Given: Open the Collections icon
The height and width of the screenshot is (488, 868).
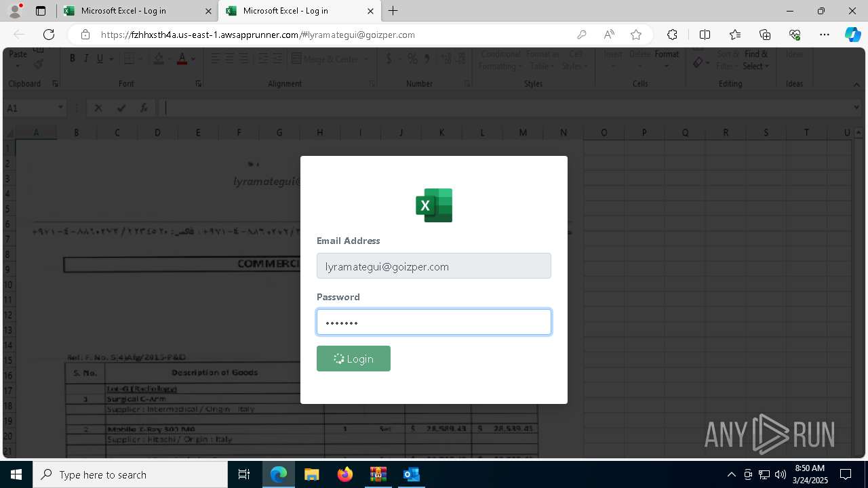Looking at the screenshot, I should [x=765, y=35].
